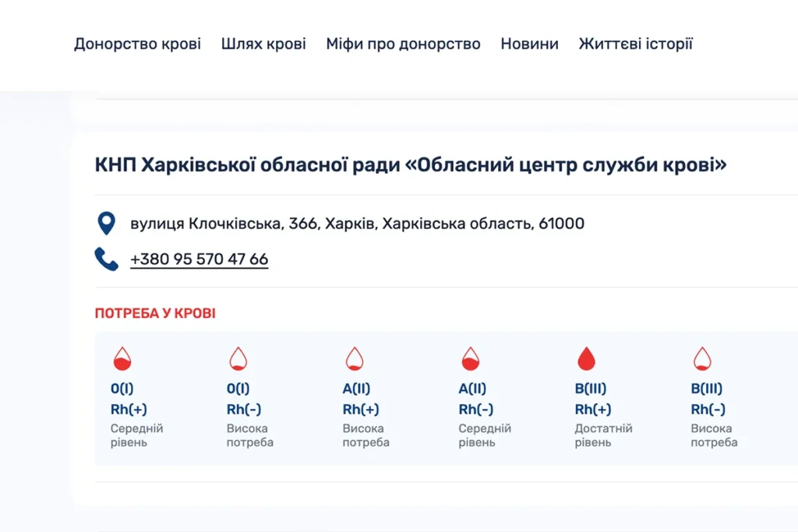This screenshot has height=532, width=798.
Task: Click the ПОТРЕБА У КРОВІ heading
Action: 155,313
